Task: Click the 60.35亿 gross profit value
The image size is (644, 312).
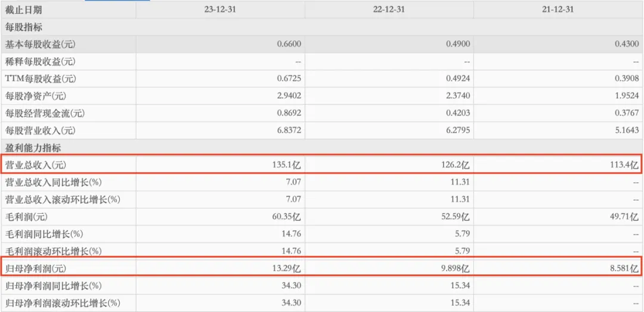Action: (x=287, y=216)
